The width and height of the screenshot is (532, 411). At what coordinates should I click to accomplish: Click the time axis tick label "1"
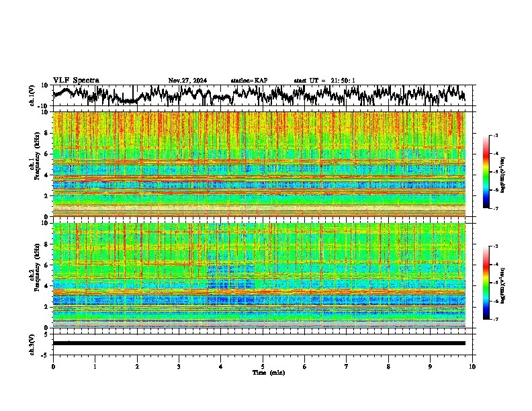95,367
